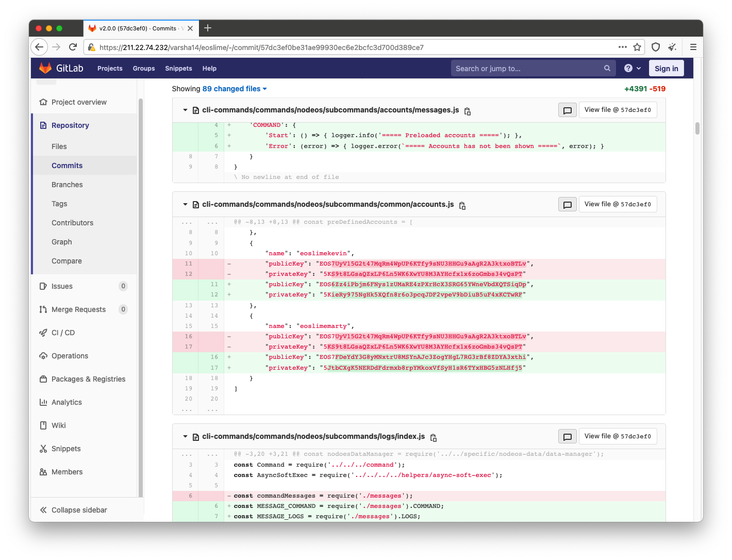This screenshot has width=732, height=560.
Task: Click the site security lock icon
Action: pyautogui.click(x=92, y=47)
